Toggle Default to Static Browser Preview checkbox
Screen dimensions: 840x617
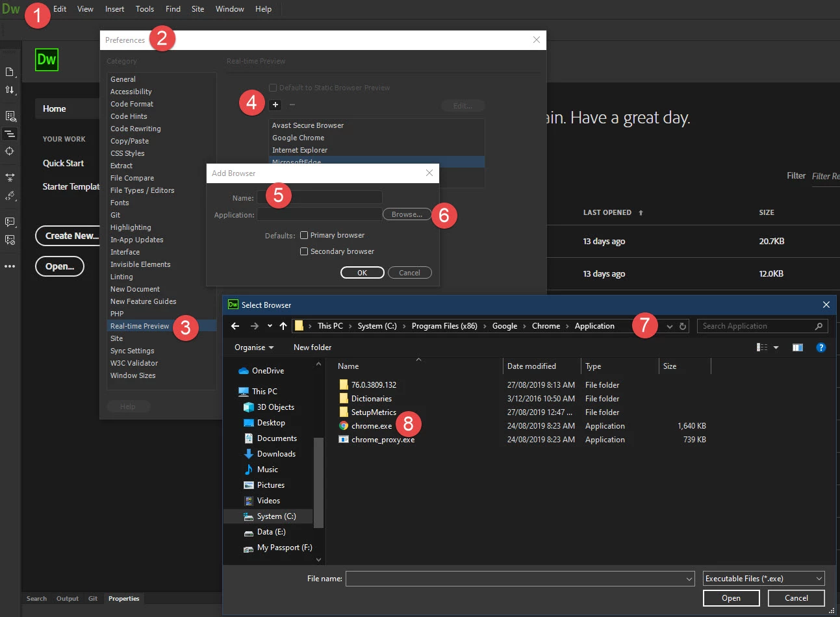(x=273, y=88)
